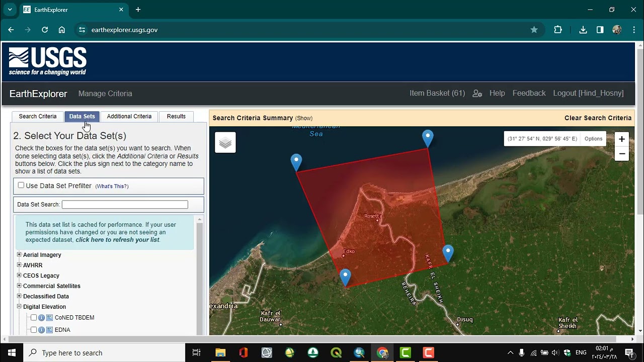Screen dimensions: 644x362
Task: Open File Explorer from taskbar
Action: [x=220, y=353]
